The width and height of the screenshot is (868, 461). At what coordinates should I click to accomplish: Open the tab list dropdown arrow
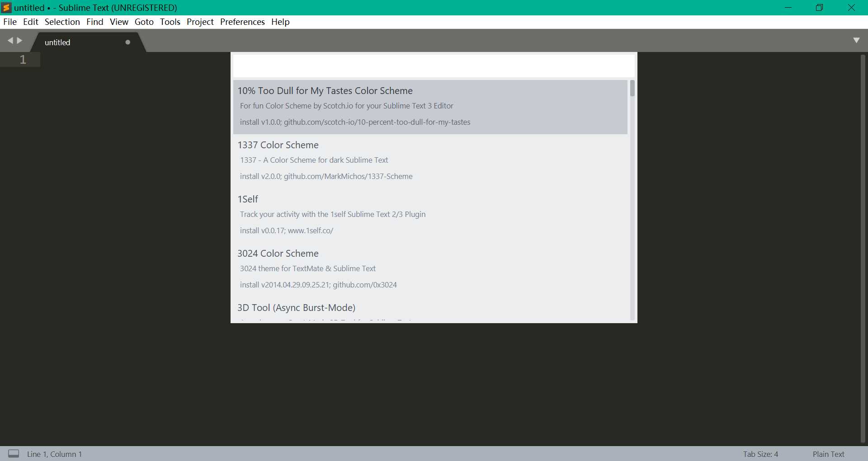(856, 40)
